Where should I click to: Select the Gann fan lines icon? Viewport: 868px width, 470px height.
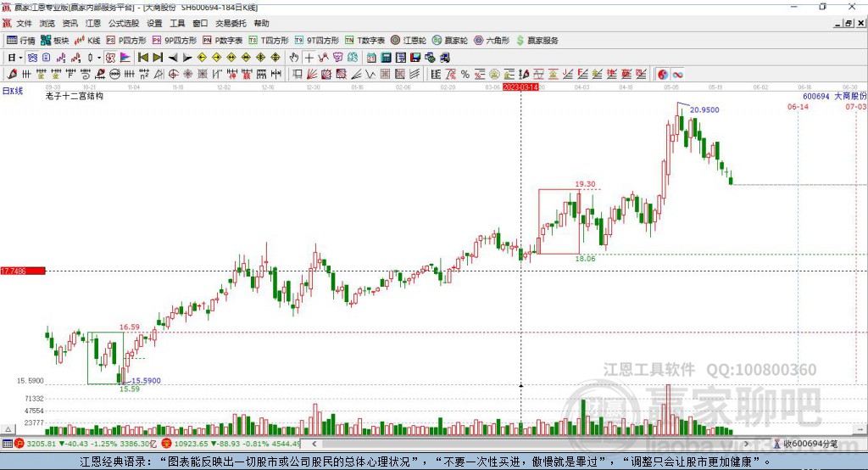pyautogui.click(x=312, y=75)
